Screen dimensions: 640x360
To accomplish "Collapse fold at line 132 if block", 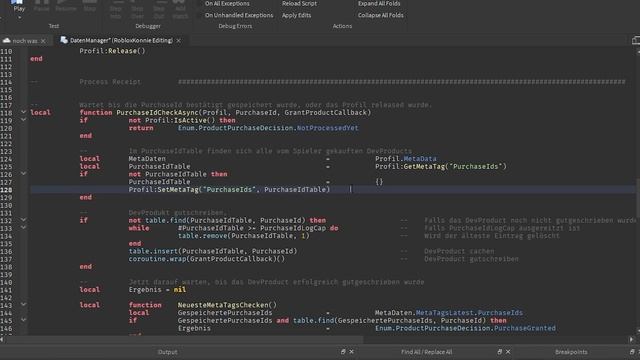I will pyautogui.click(x=23, y=220).
